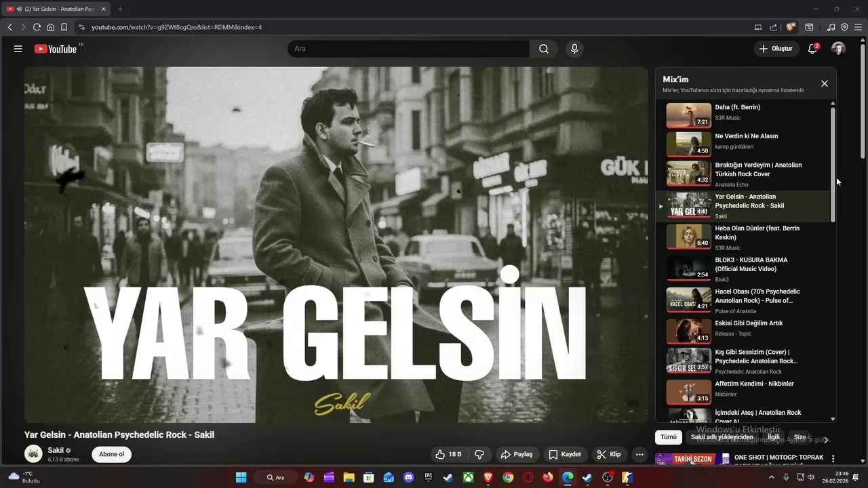
Task: Open options for ONE SHOT MOTOGP video
Action: click(833, 459)
